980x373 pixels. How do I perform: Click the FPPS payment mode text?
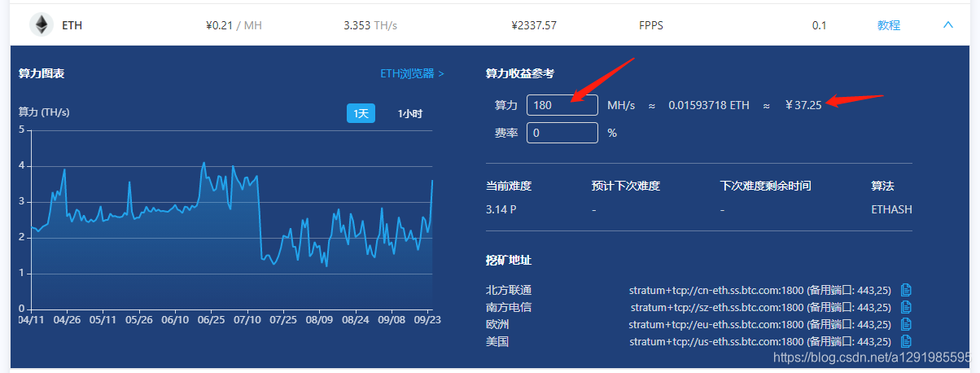(x=651, y=25)
